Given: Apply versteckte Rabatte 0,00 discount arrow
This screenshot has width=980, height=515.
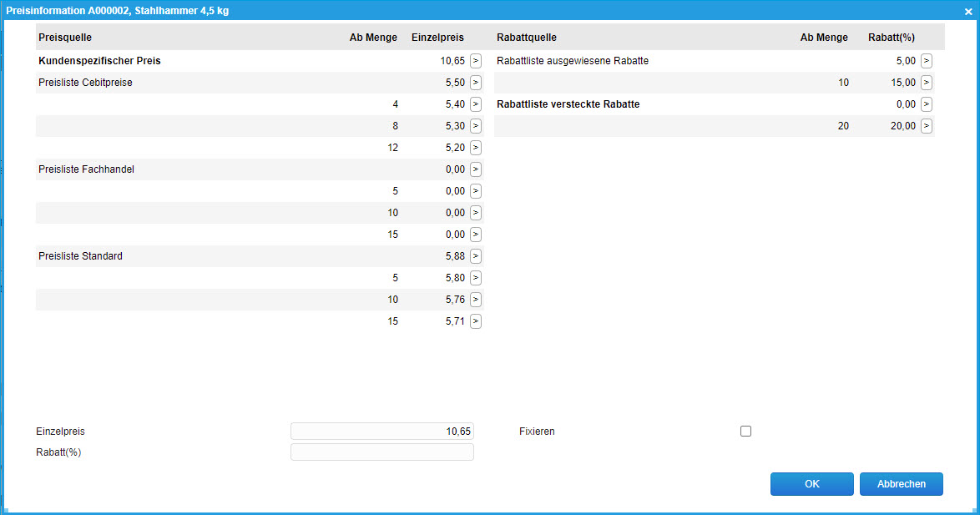Looking at the screenshot, I should (927, 104).
